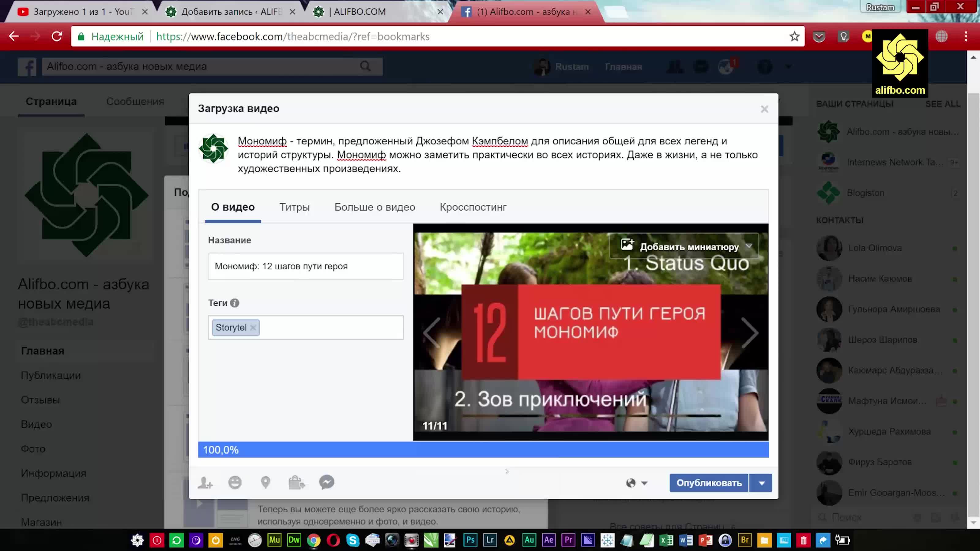Screen dimensions: 980x551
Task: Click the Название title input field
Action: coord(306,266)
